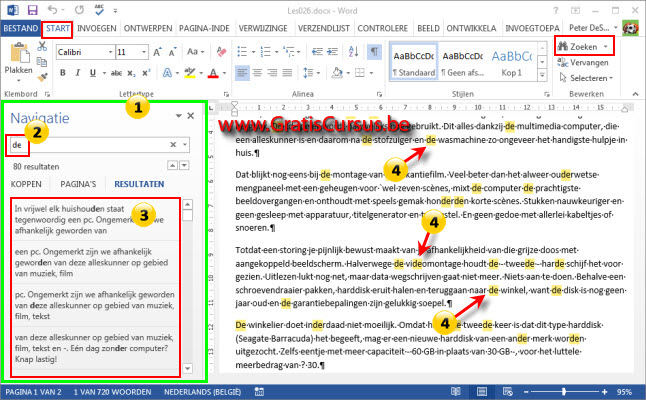Image resolution: width=646 pixels, height=400 pixels.
Task: Apply red font color
Action: (x=213, y=73)
